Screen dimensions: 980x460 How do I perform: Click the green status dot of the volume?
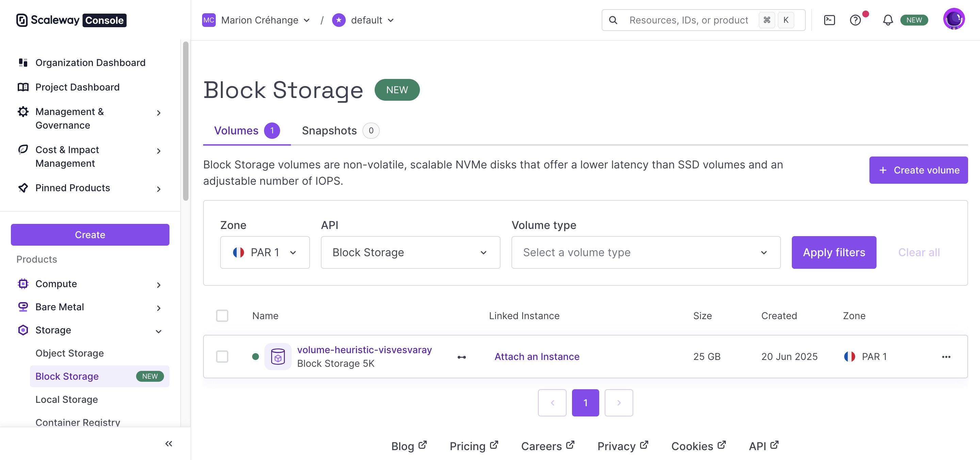click(x=256, y=357)
